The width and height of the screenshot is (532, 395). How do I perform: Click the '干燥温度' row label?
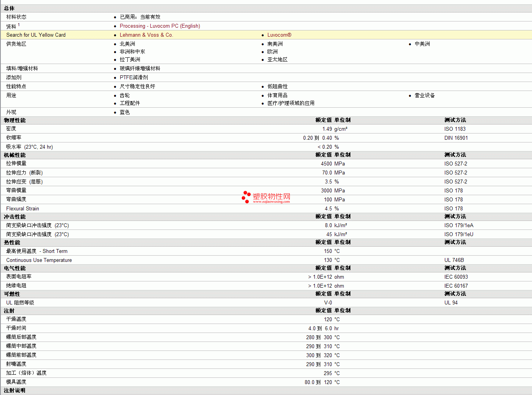point(16,319)
